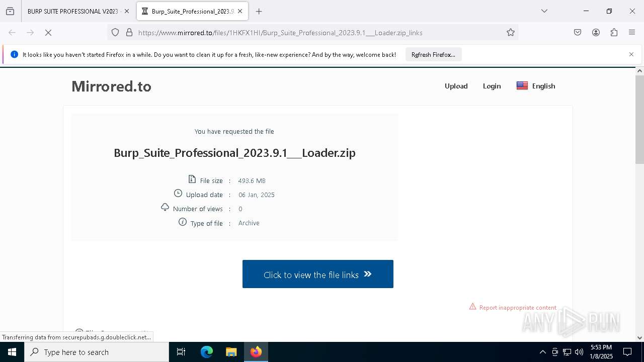
Task: Switch to BURP SUITE PROFESSIONAL V2023 tab
Action: point(72,11)
